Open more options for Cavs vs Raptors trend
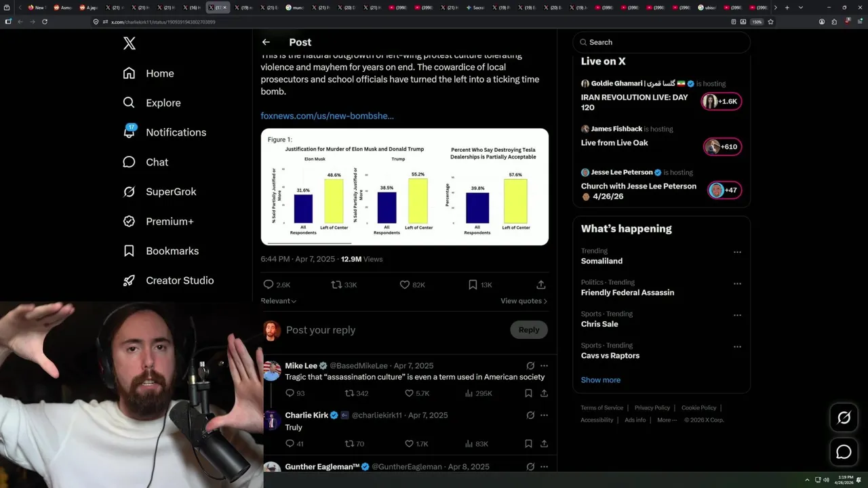 737,346
